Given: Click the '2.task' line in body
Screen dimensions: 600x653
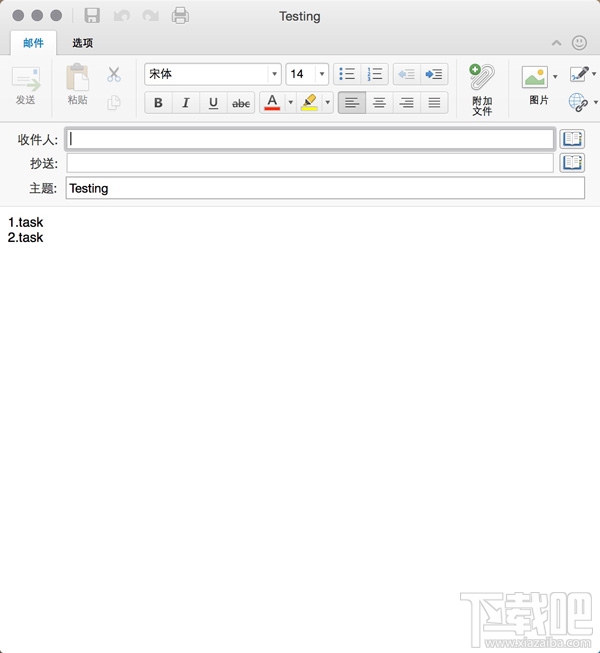Looking at the screenshot, I should [25, 237].
